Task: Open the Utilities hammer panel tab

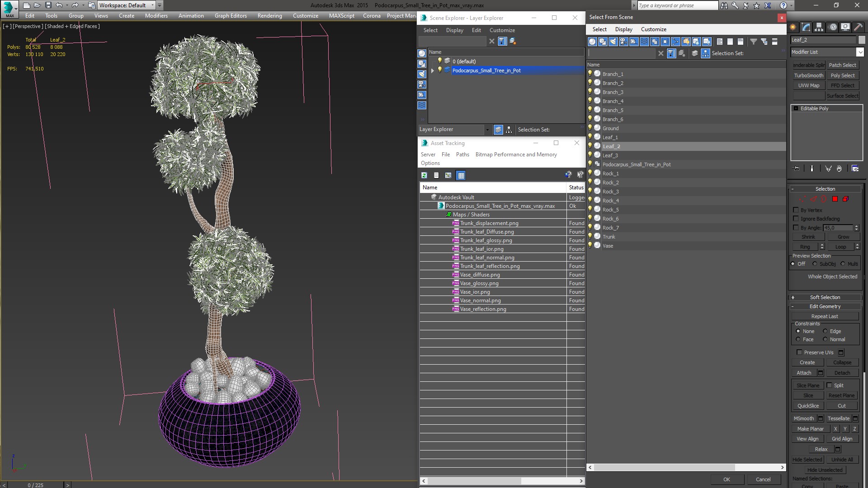Action: tap(858, 28)
